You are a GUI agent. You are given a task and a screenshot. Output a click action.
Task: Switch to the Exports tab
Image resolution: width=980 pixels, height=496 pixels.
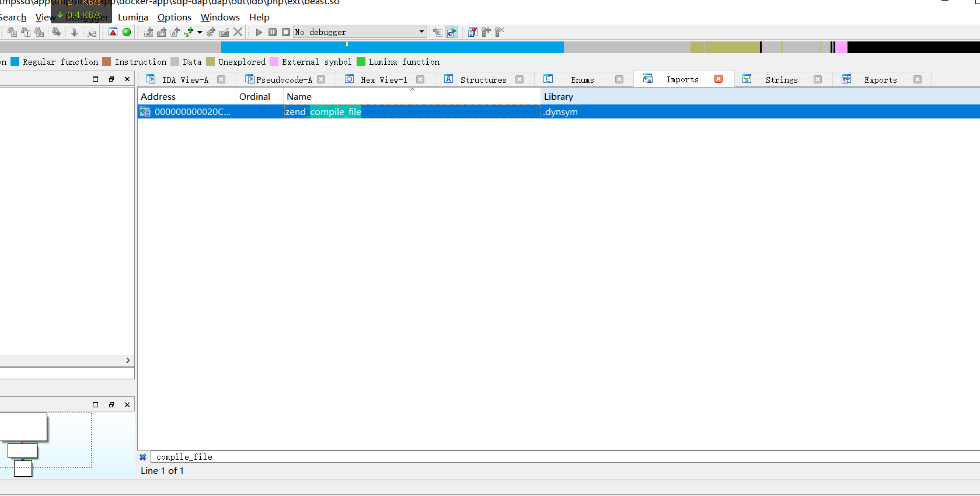pyautogui.click(x=881, y=80)
